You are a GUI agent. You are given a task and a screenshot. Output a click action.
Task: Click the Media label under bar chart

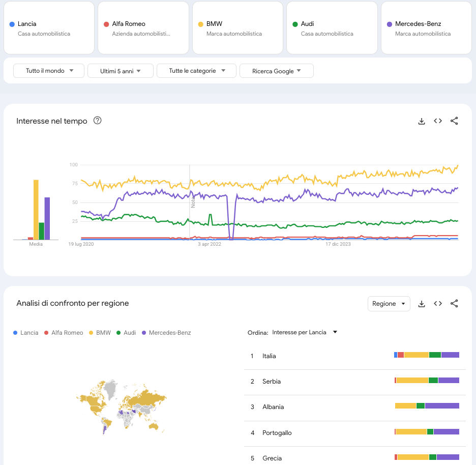click(36, 244)
